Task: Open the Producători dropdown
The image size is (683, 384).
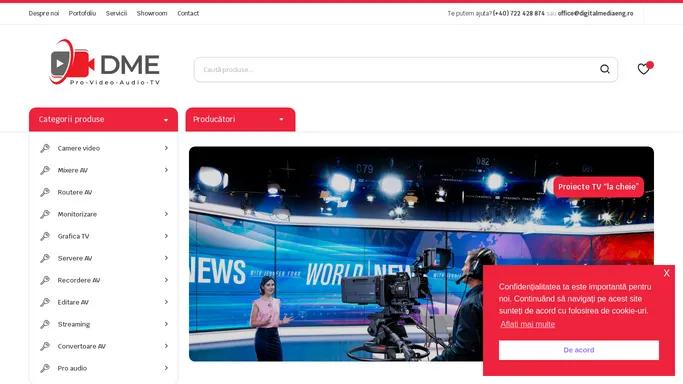Action: click(240, 119)
